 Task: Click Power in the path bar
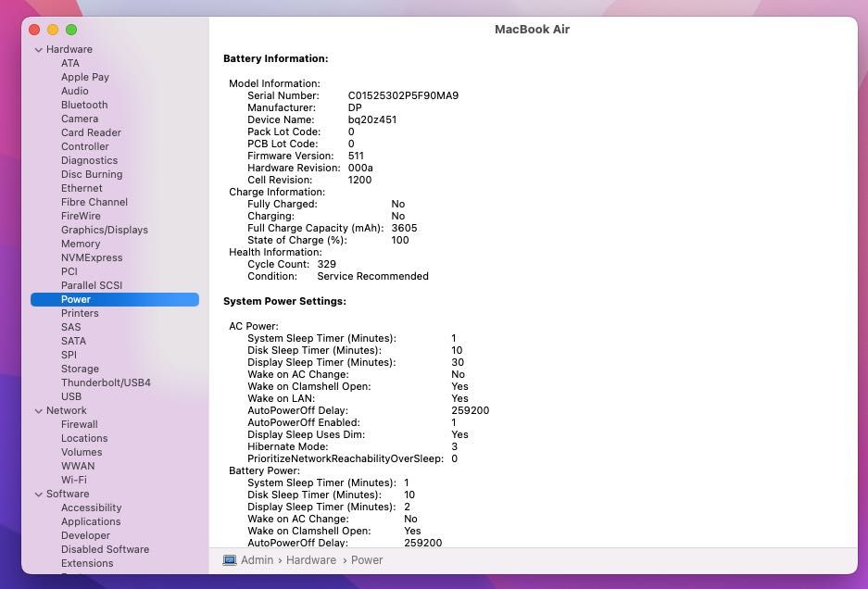point(367,560)
